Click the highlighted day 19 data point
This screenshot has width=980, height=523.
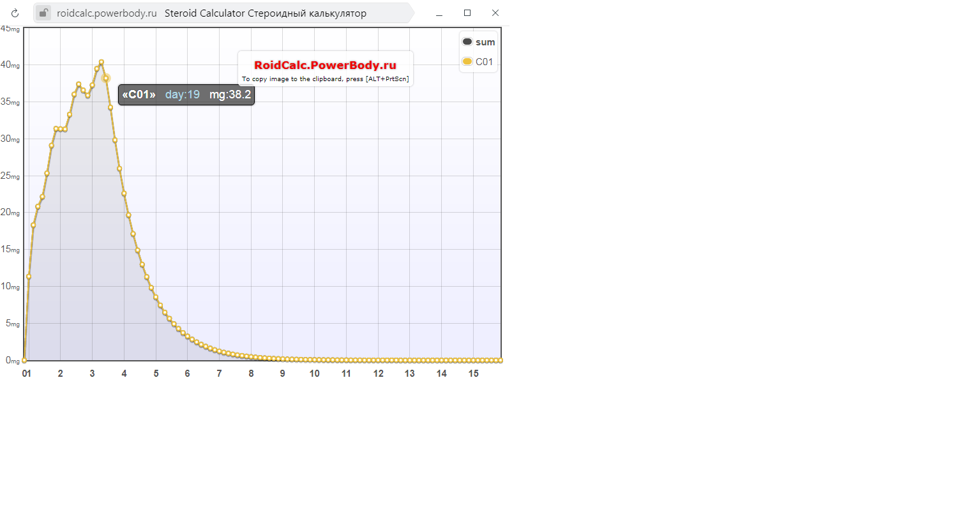pyautogui.click(x=106, y=78)
